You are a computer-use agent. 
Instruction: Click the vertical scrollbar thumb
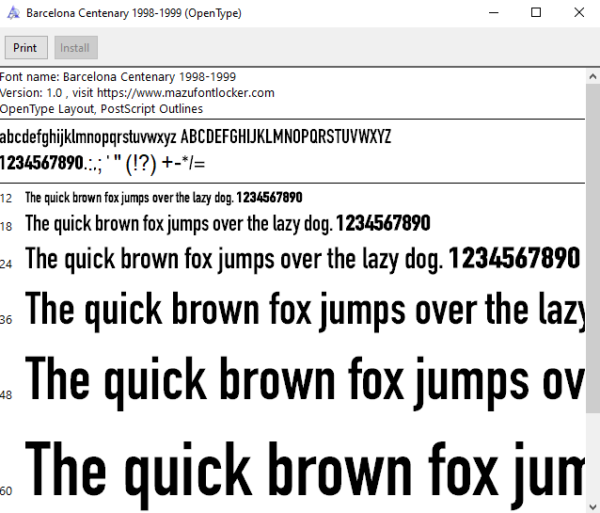[x=593, y=249]
